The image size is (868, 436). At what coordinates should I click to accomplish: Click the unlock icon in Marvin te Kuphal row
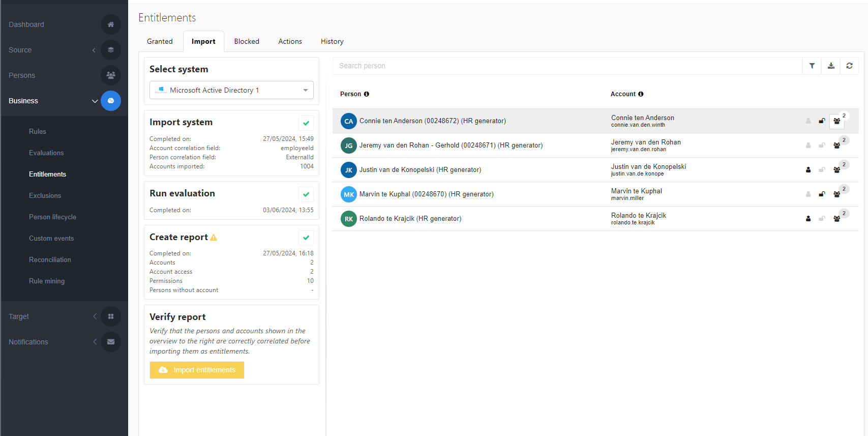click(822, 194)
